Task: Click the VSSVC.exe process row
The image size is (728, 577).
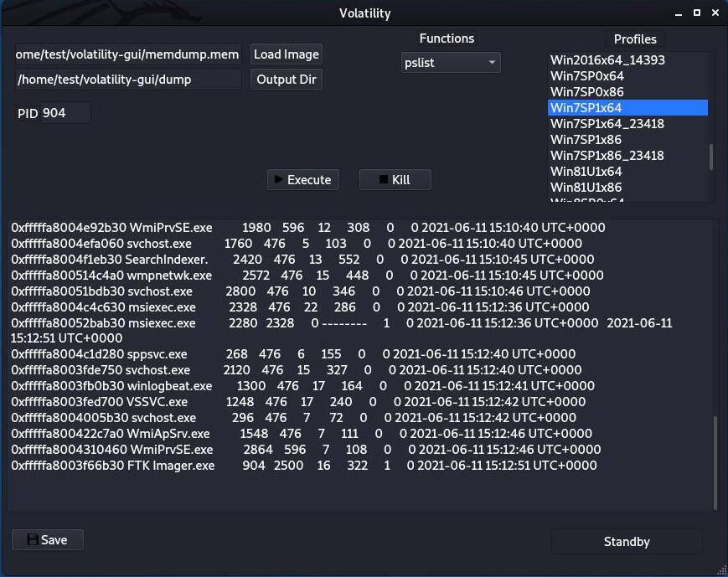Action: tap(298, 401)
